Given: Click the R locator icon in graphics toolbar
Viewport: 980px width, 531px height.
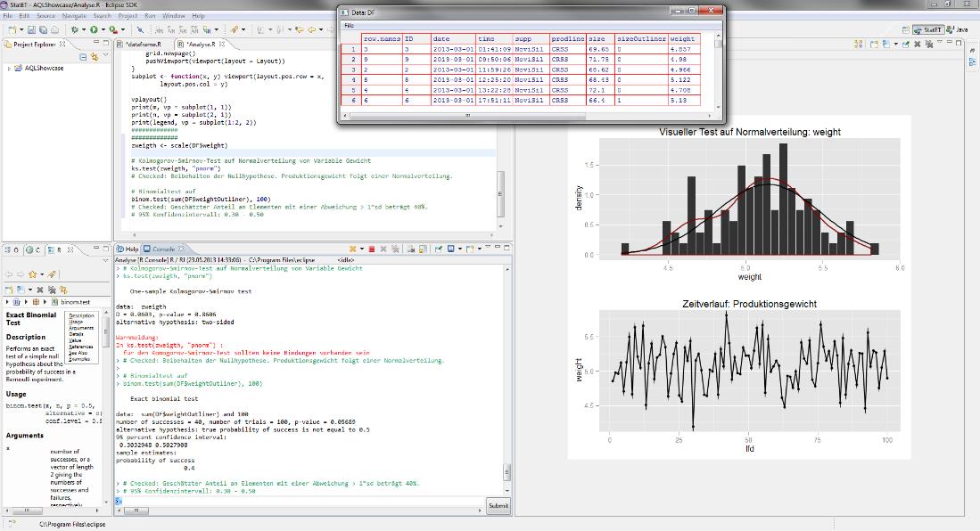Looking at the screenshot, I should pyautogui.click(x=859, y=44).
